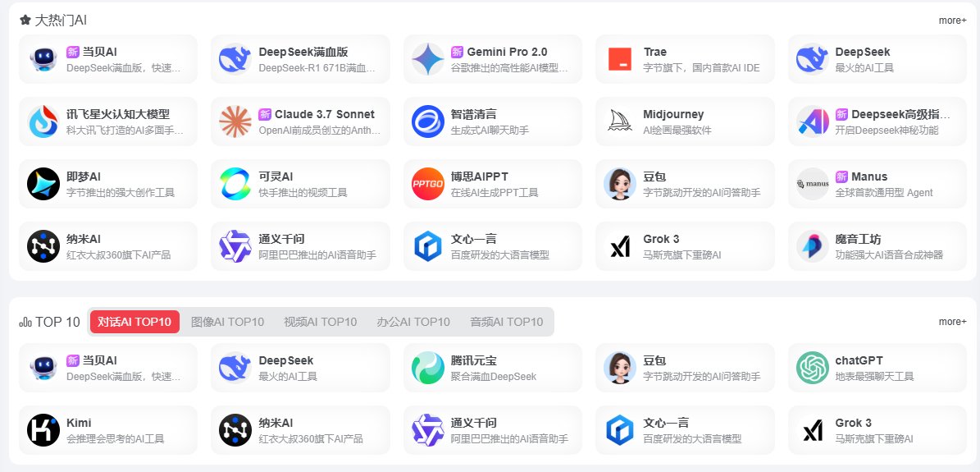The image size is (980, 472).
Task: Click the 当贝AI robot icon in 大热门AI
Action: pyautogui.click(x=43, y=59)
